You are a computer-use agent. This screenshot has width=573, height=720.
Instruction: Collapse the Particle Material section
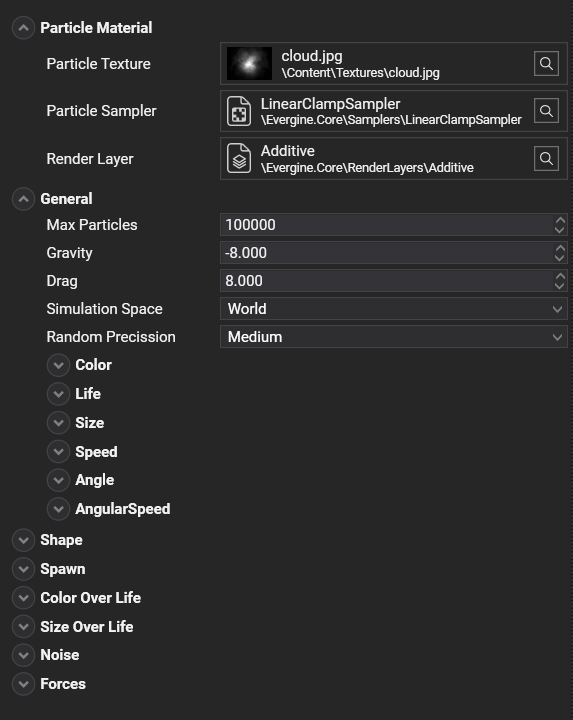coord(23,28)
